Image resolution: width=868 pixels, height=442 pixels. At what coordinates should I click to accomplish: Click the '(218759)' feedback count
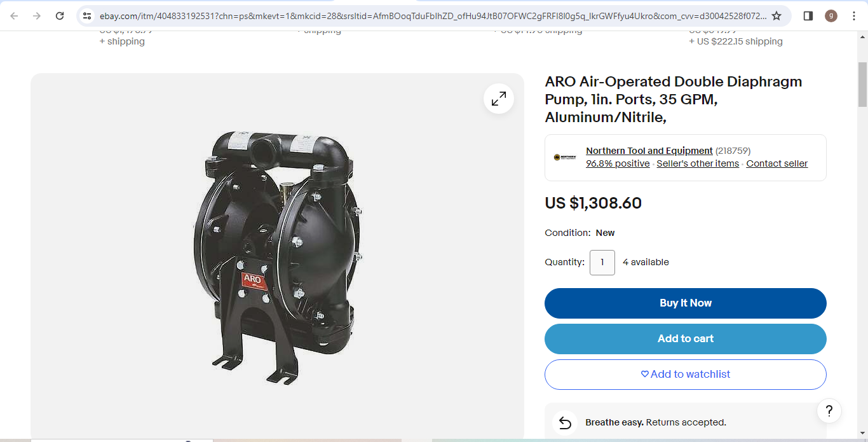pyautogui.click(x=733, y=151)
